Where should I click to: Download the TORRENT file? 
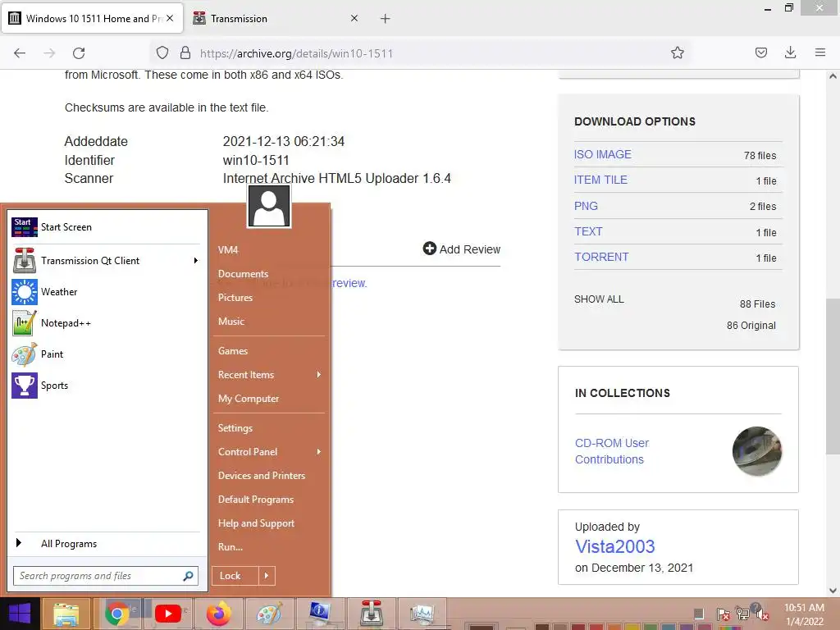tap(601, 257)
